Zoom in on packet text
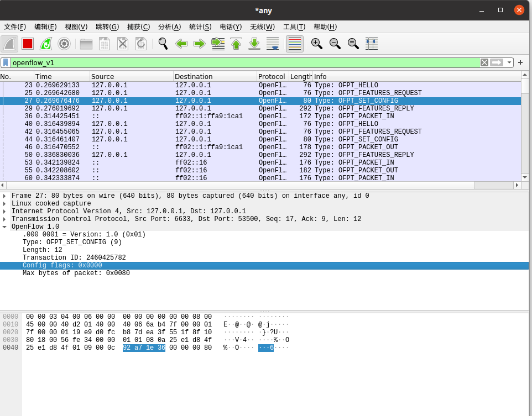Viewport: 532px width, 416px height. (317, 44)
